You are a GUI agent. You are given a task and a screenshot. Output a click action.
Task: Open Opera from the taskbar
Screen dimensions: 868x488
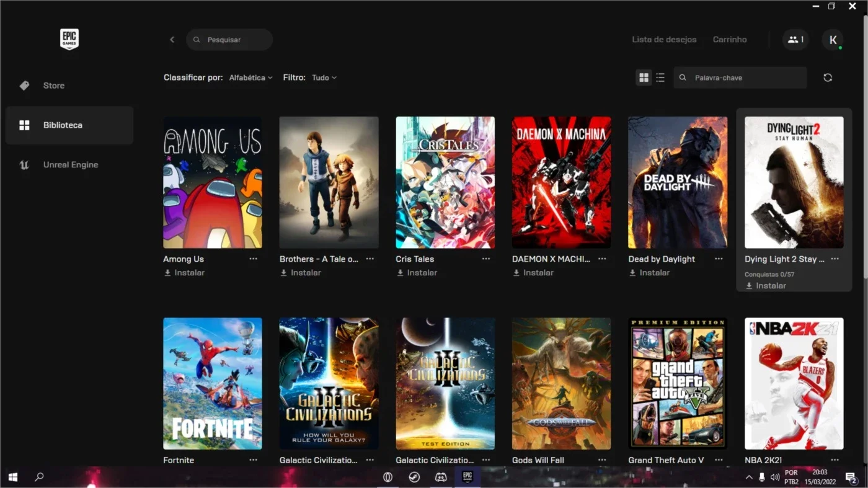click(387, 477)
